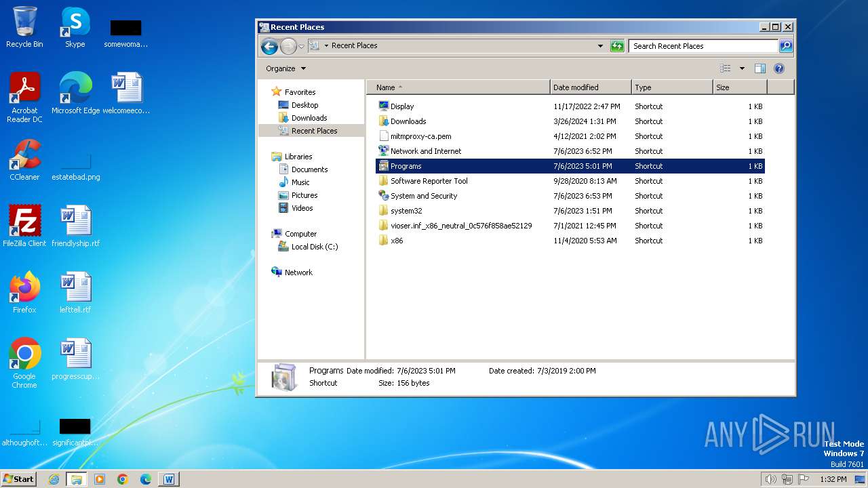Image resolution: width=868 pixels, height=488 pixels.
Task: Toggle the preview pane
Action: coord(760,68)
